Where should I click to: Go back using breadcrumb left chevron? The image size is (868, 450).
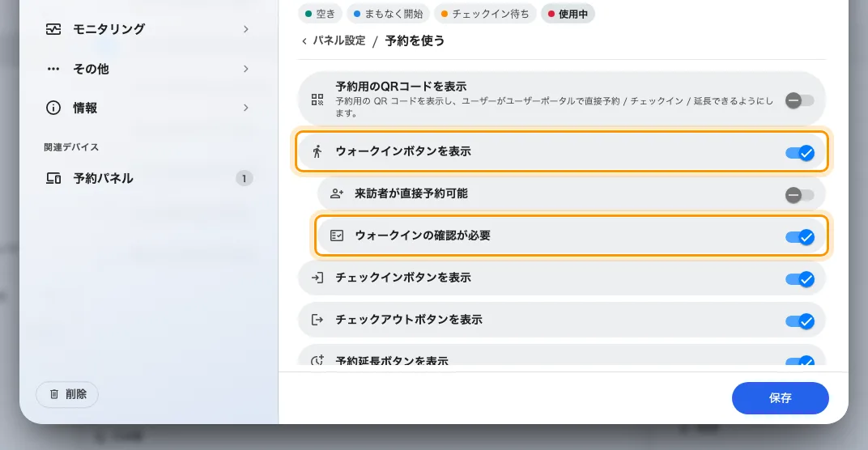304,41
